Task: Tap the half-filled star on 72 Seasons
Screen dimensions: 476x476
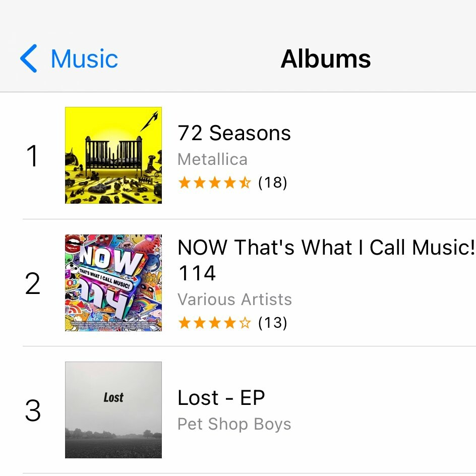Action: click(245, 183)
